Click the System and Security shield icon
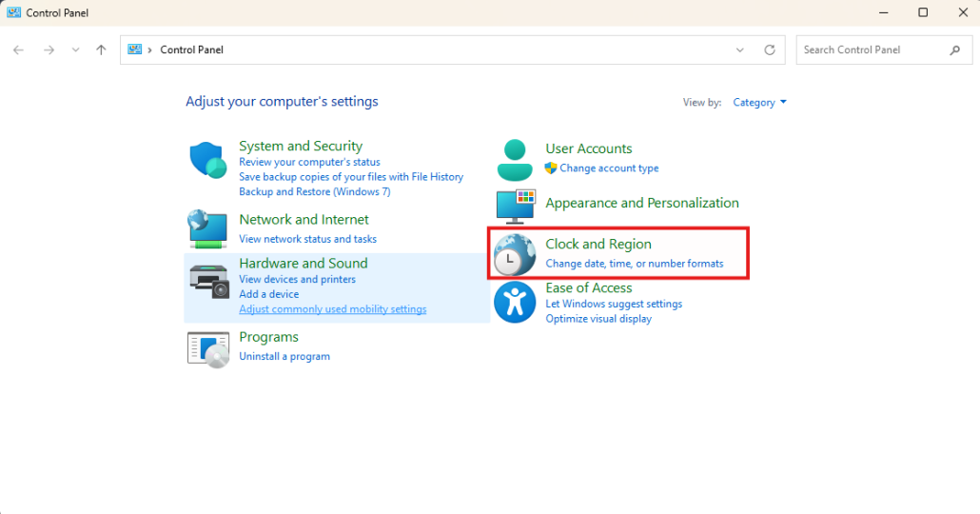This screenshot has height=514, width=980. click(x=207, y=160)
